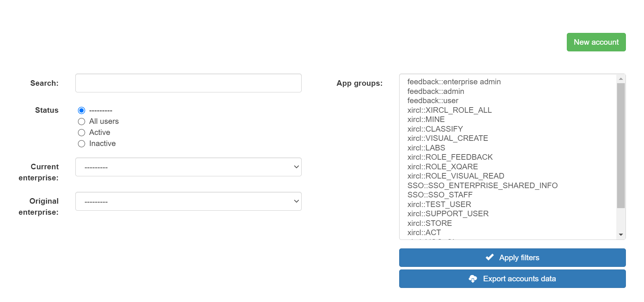This screenshot has height=302, width=644.
Task: Choose the 'Inactive' status filter
Action: tap(81, 143)
